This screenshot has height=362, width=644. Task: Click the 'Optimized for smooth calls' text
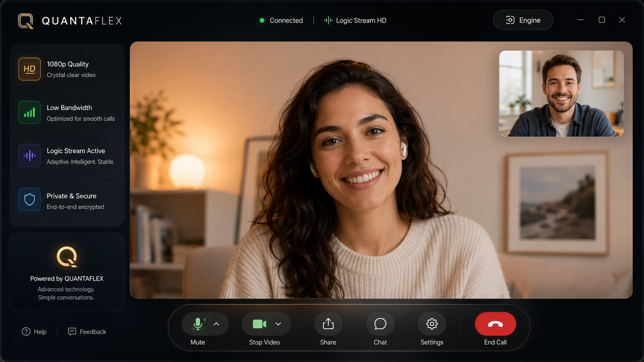(80, 119)
